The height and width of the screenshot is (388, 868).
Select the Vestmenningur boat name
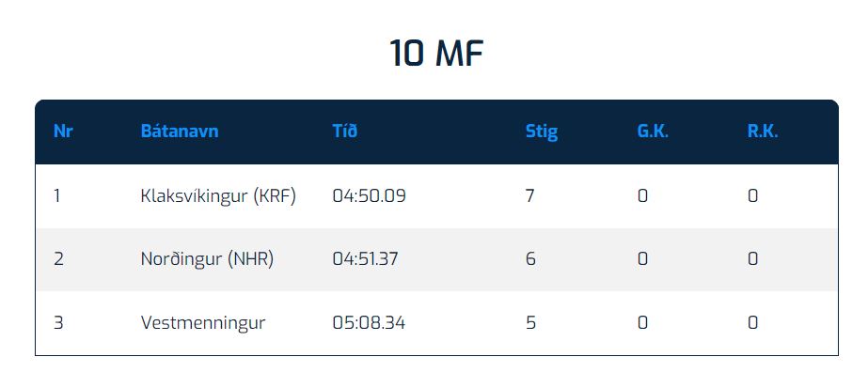(x=203, y=323)
